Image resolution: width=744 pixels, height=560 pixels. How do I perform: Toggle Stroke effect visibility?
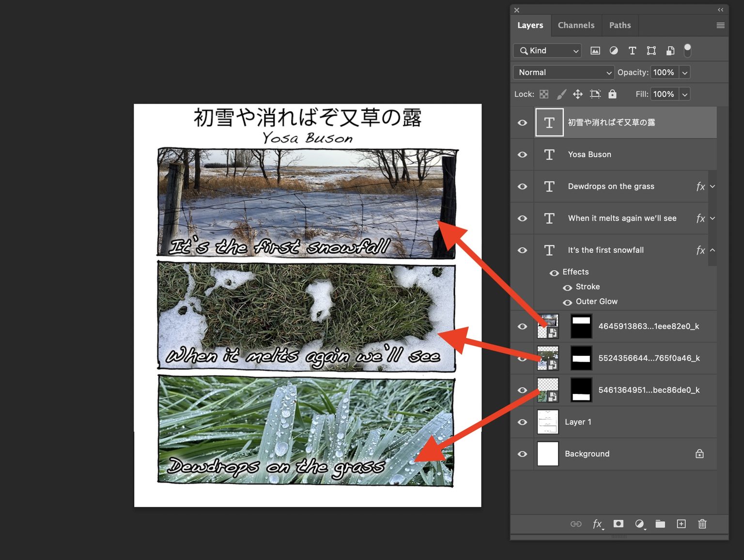pyautogui.click(x=567, y=288)
